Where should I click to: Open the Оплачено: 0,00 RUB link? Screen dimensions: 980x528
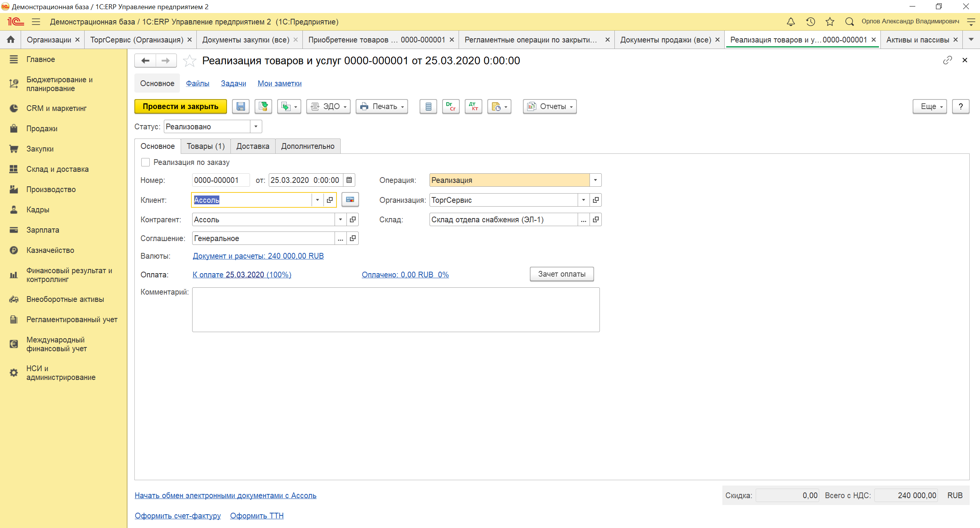pyautogui.click(x=405, y=275)
